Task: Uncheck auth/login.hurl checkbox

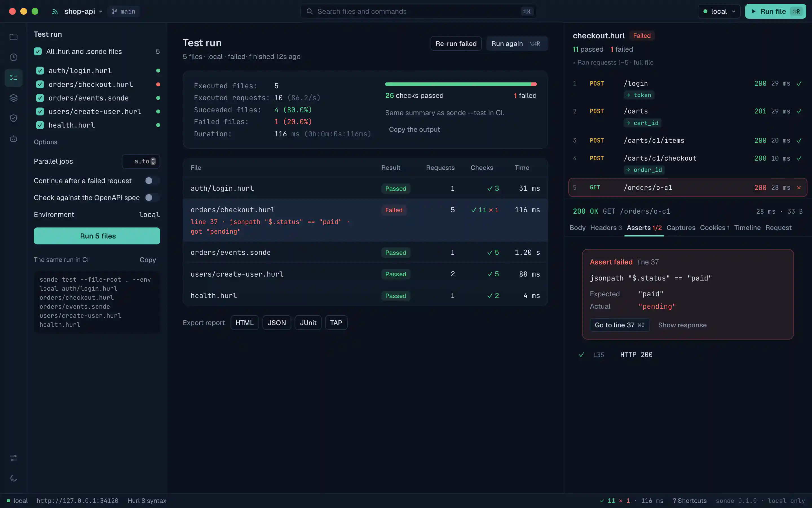Action: [40, 71]
